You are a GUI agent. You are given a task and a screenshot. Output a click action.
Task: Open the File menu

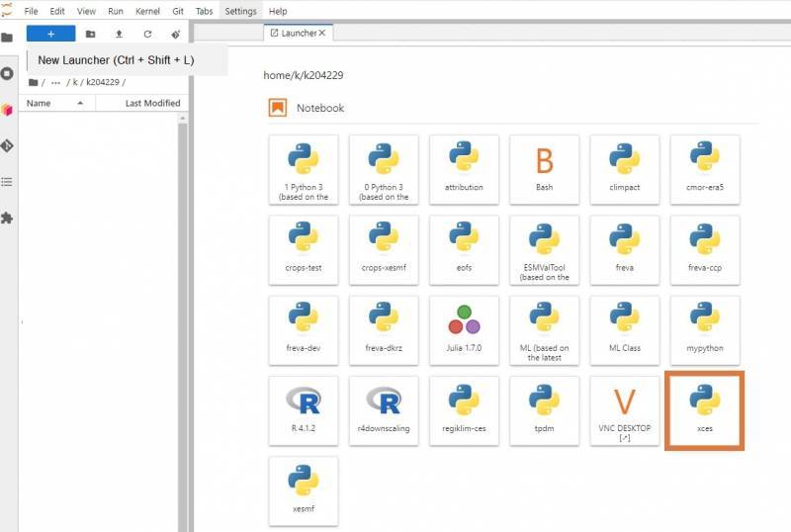pos(31,11)
